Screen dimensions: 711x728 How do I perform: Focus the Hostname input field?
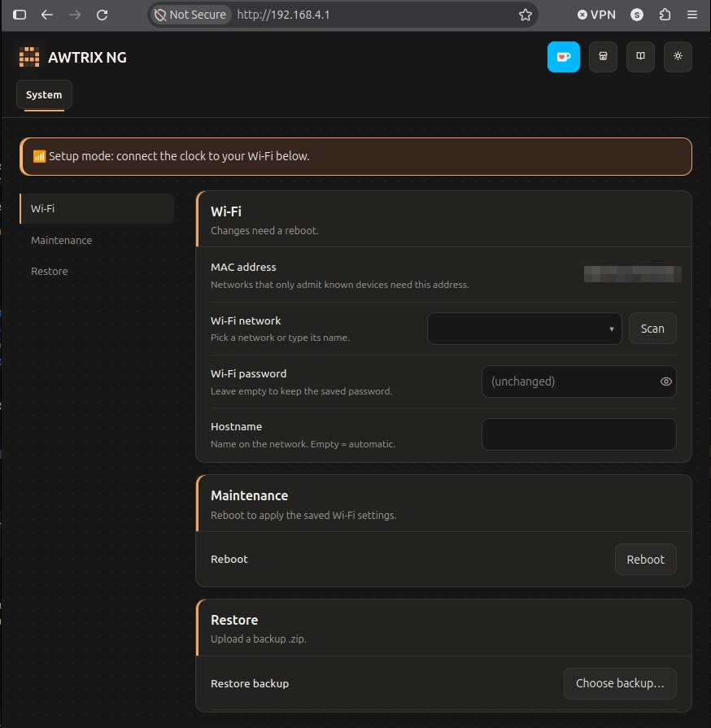click(x=578, y=434)
